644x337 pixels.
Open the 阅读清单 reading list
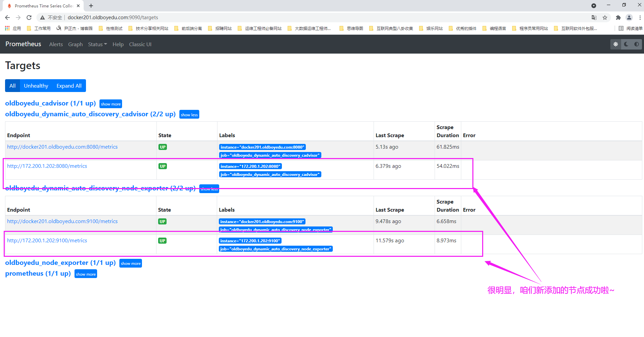pos(631,28)
